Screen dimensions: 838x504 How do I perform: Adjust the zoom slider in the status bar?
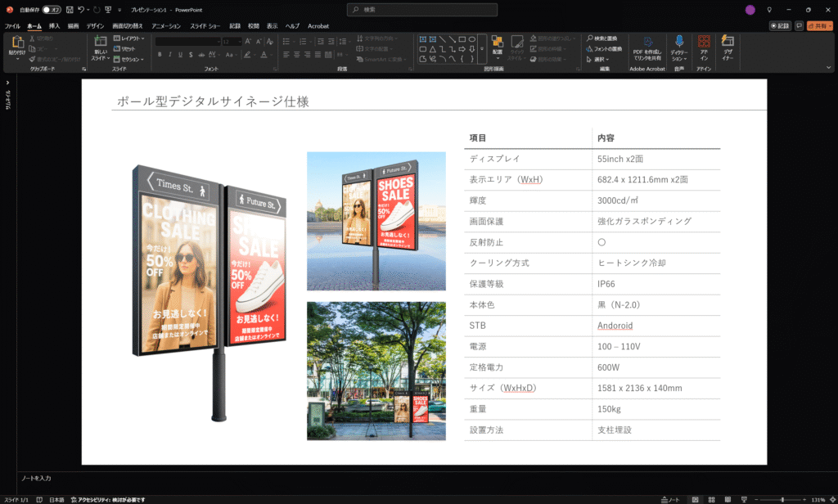point(782,499)
